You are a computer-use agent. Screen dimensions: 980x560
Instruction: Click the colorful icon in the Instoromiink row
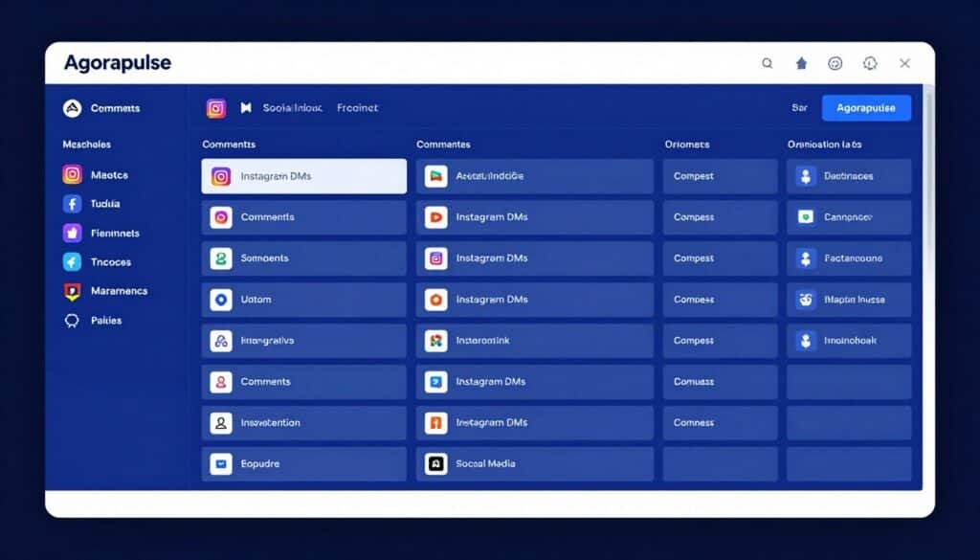(436, 341)
